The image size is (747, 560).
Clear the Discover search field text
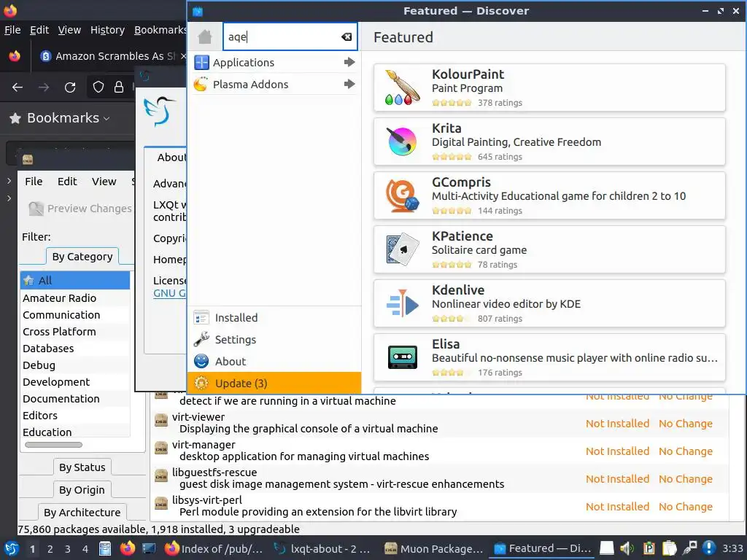(x=347, y=36)
